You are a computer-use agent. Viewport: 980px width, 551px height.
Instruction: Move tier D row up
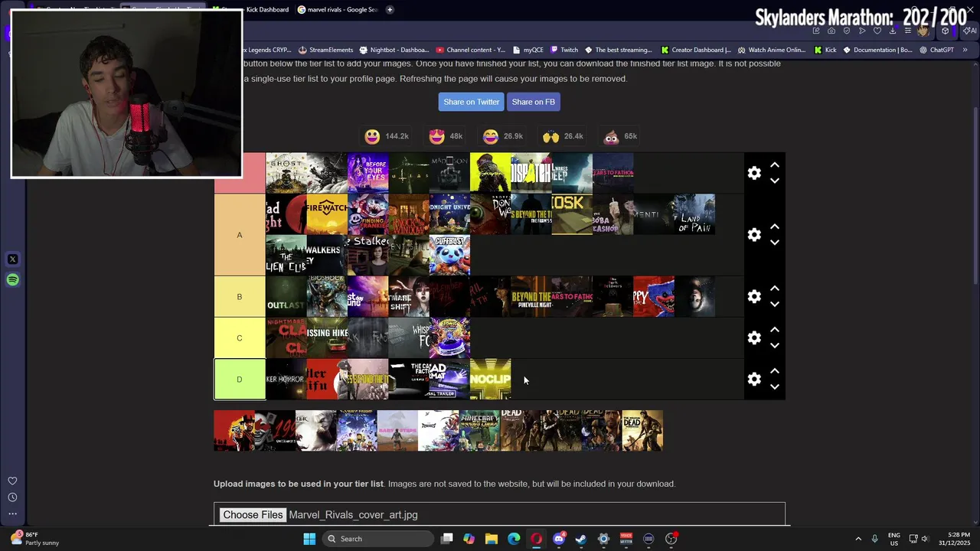[x=775, y=371]
